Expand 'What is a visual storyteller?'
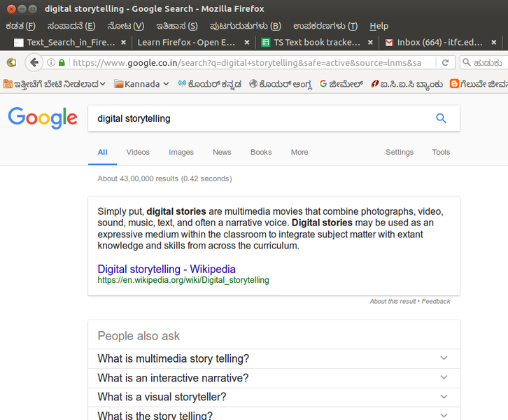The height and width of the screenshot is (420, 508). pyautogui.click(x=274, y=397)
